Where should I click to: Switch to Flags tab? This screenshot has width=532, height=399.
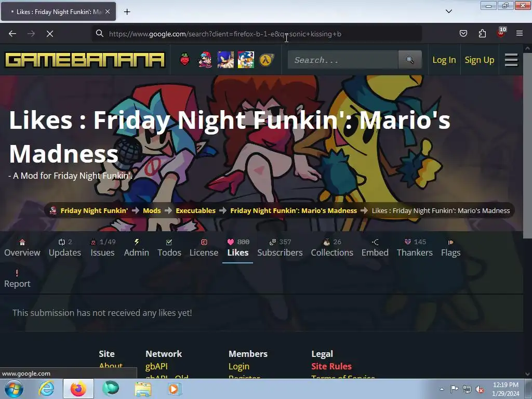(450, 248)
